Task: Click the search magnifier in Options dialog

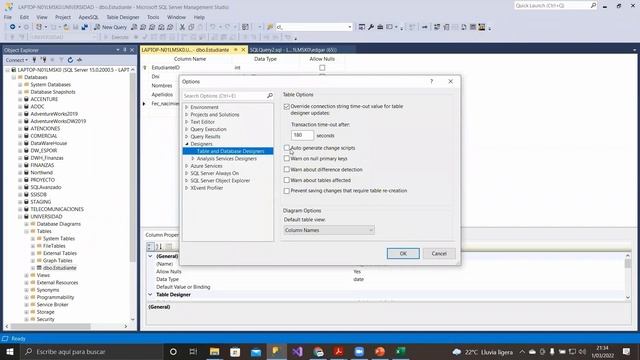Action: (x=269, y=96)
